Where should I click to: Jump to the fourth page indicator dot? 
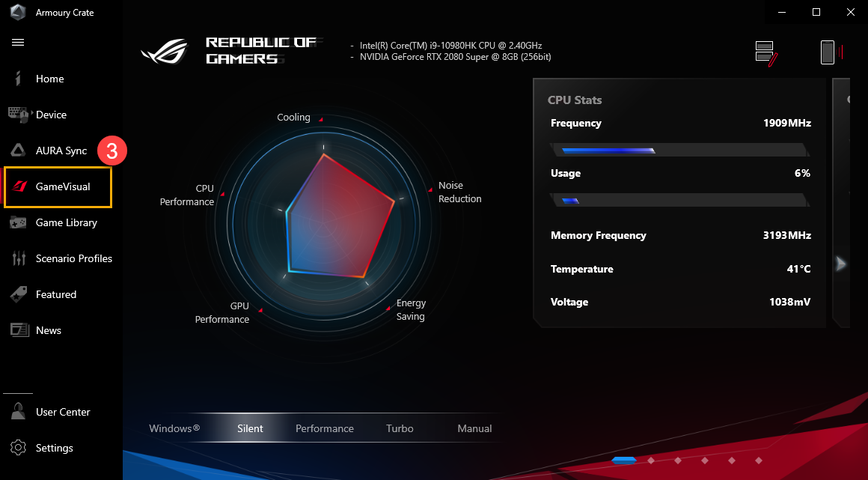tap(705, 461)
